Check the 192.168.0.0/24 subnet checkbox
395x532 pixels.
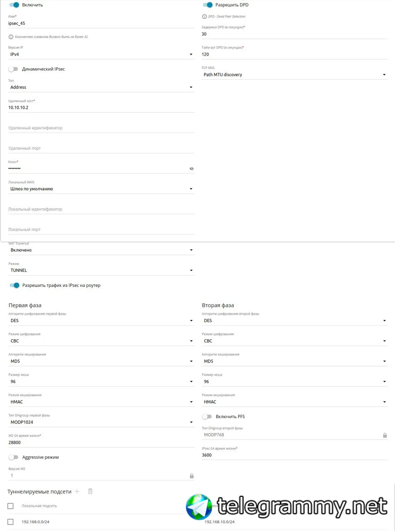click(11, 522)
